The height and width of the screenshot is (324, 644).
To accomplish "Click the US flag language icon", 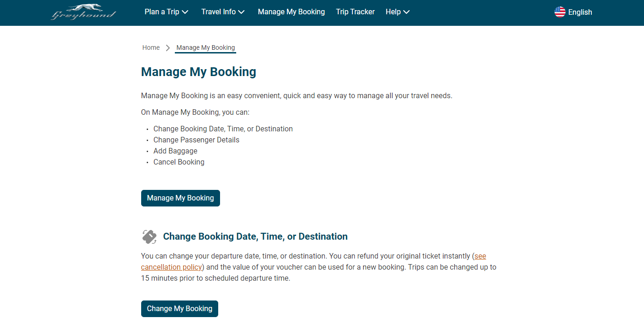I will tap(560, 12).
